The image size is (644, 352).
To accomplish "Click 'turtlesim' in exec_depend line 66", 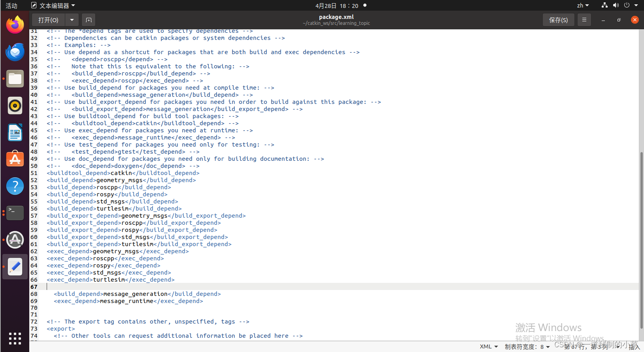I will pos(109,280).
